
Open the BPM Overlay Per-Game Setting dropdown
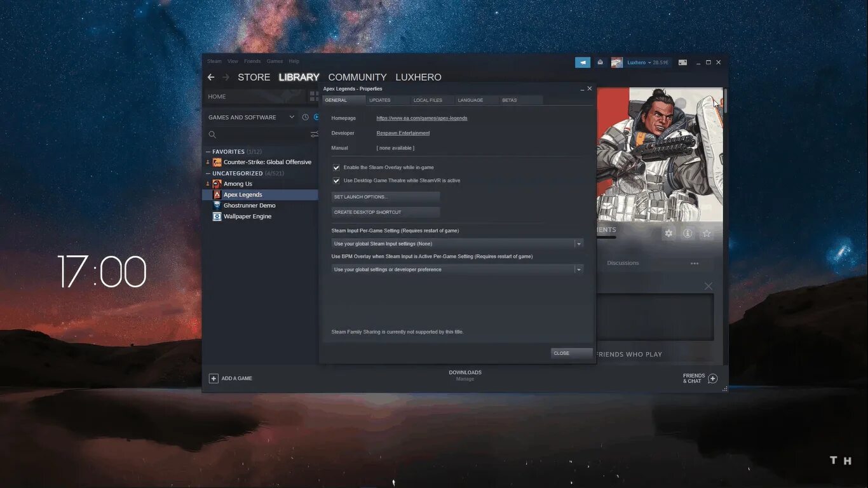click(458, 269)
